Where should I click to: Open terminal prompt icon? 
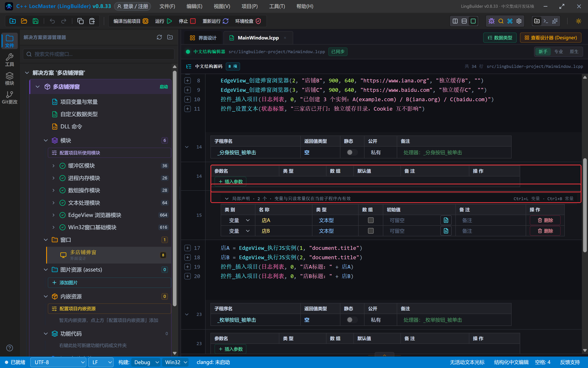[546, 21]
